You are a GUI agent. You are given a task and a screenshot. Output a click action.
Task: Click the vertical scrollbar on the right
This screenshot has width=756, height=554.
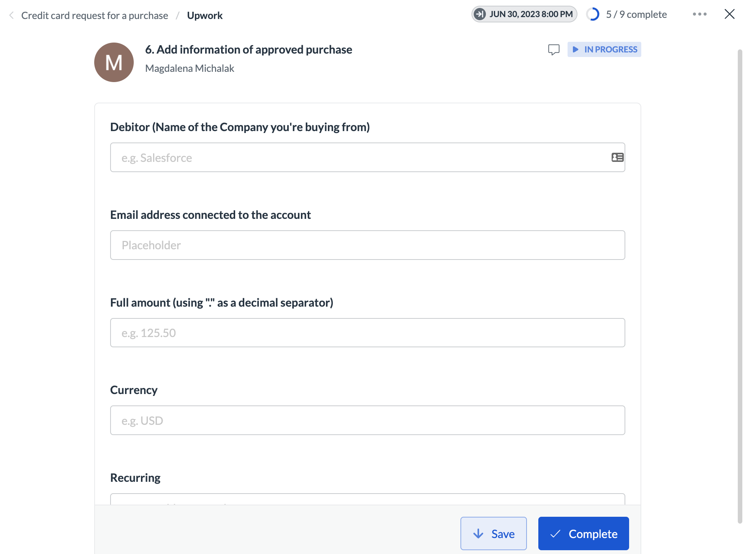tap(740, 285)
